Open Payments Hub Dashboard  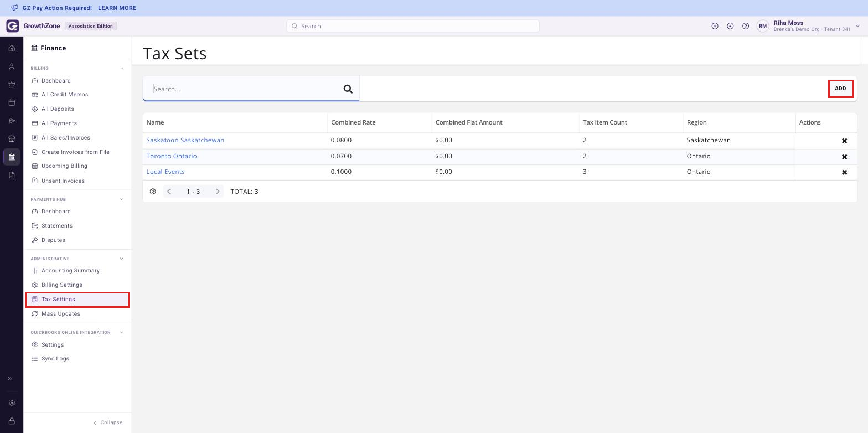click(x=77, y=212)
